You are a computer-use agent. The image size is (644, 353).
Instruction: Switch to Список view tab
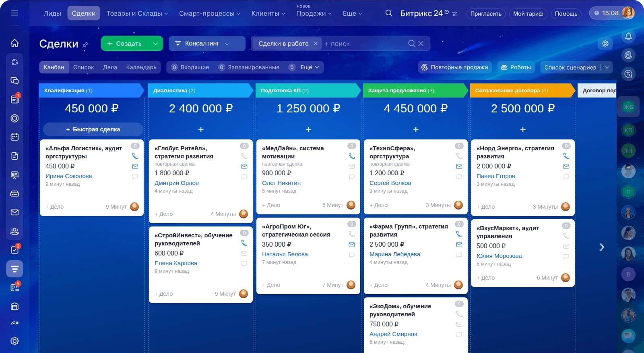(84, 67)
